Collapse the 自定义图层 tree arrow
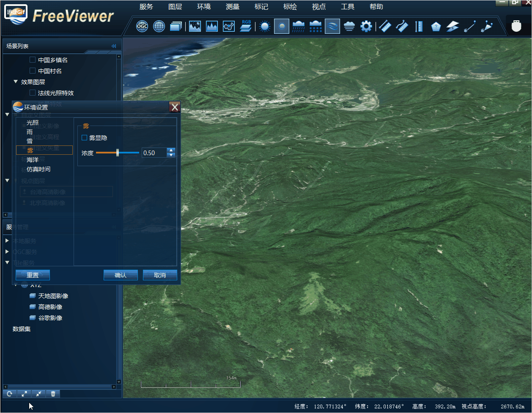 point(7,115)
